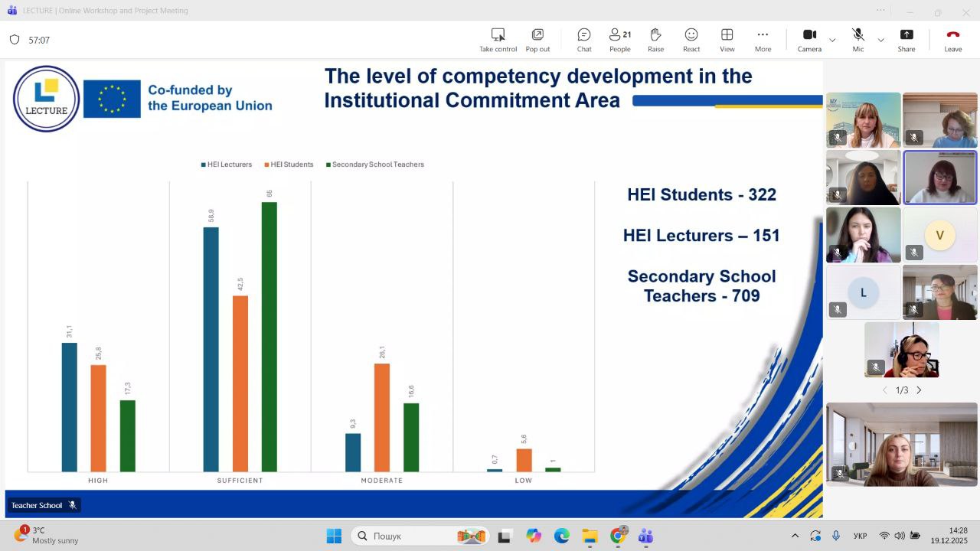Select the participant tile with initial V
The width and height of the screenshot is (980, 551).
[939, 235]
